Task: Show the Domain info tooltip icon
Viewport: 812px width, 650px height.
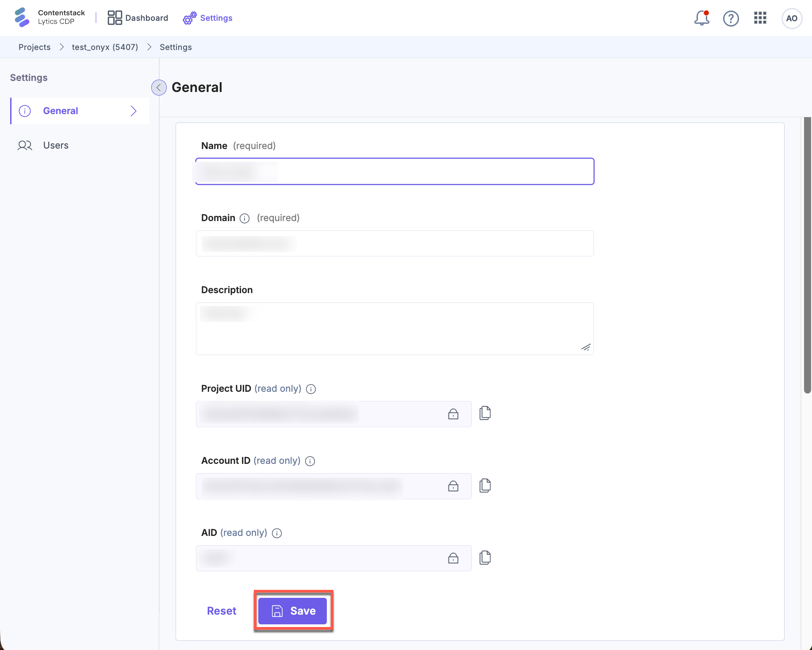Action: click(x=245, y=218)
